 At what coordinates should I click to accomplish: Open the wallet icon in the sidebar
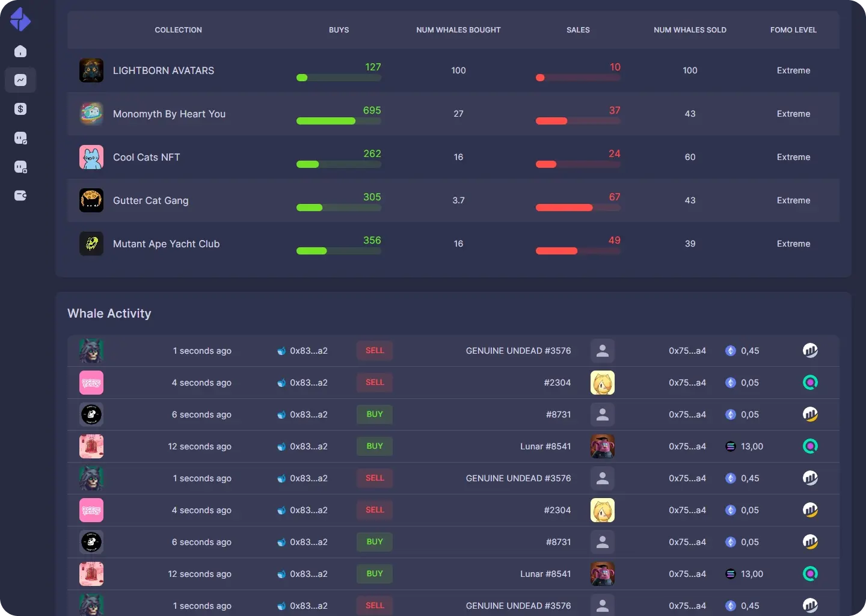click(20, 196)
